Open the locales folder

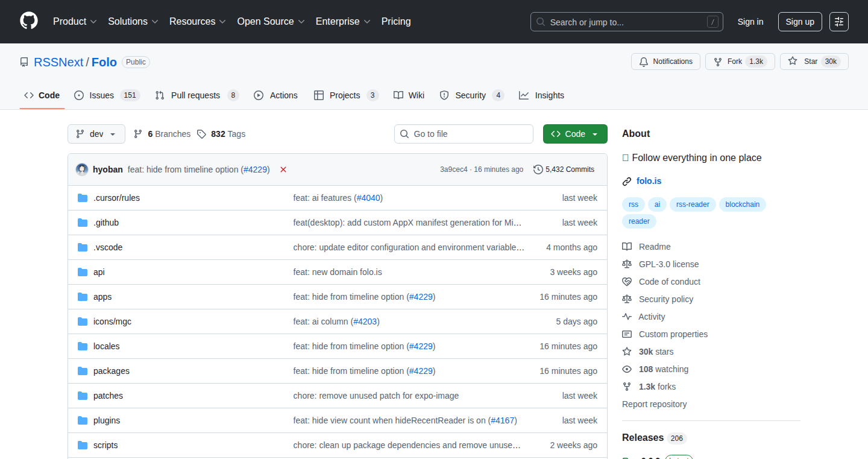tap(107, 346)
